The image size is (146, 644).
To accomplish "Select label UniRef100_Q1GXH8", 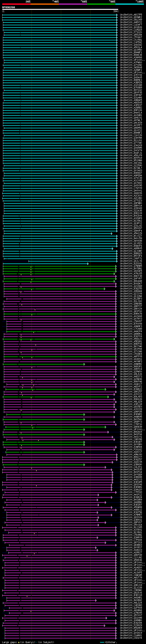I will [131, 618].
